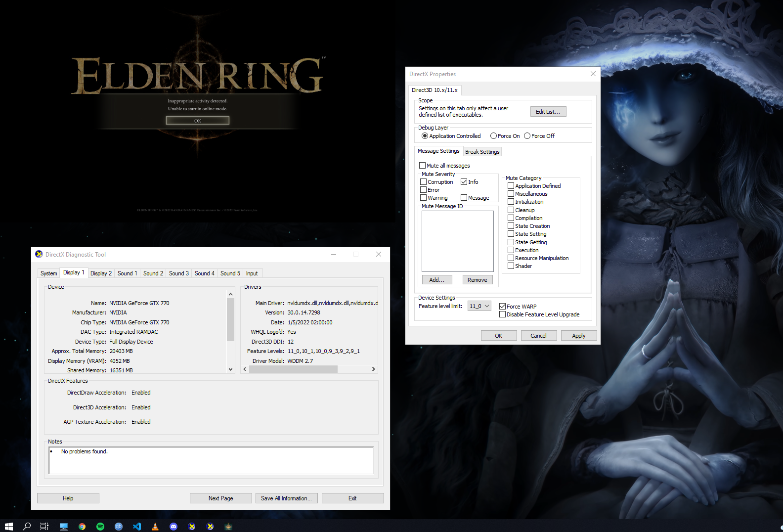This screenshot has height=532, width=783.
Task: Click Cancel in DirectX Properties
Action: click(539, 336)
